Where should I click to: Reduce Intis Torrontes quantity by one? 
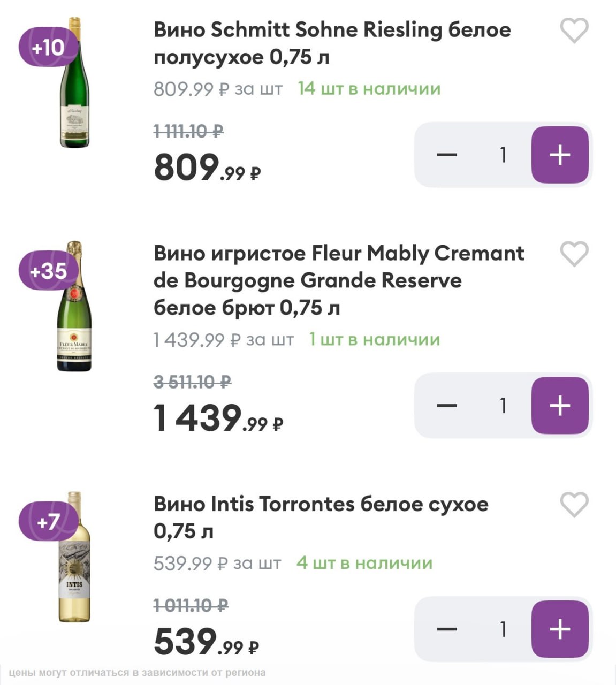447,629
